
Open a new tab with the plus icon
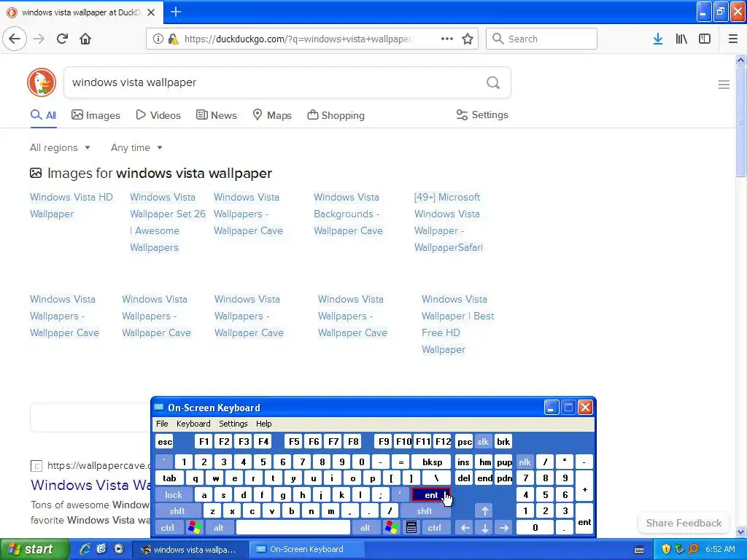click(175, 12)
